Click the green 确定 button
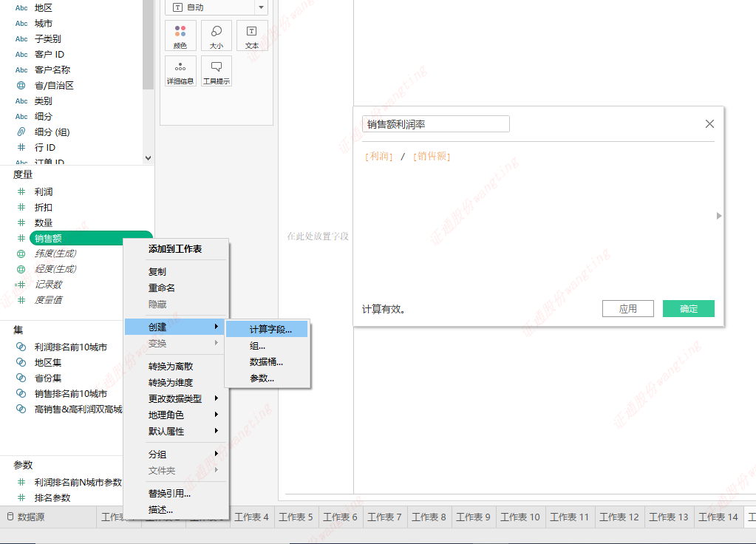The image size is (756, 544). [689, 309]
